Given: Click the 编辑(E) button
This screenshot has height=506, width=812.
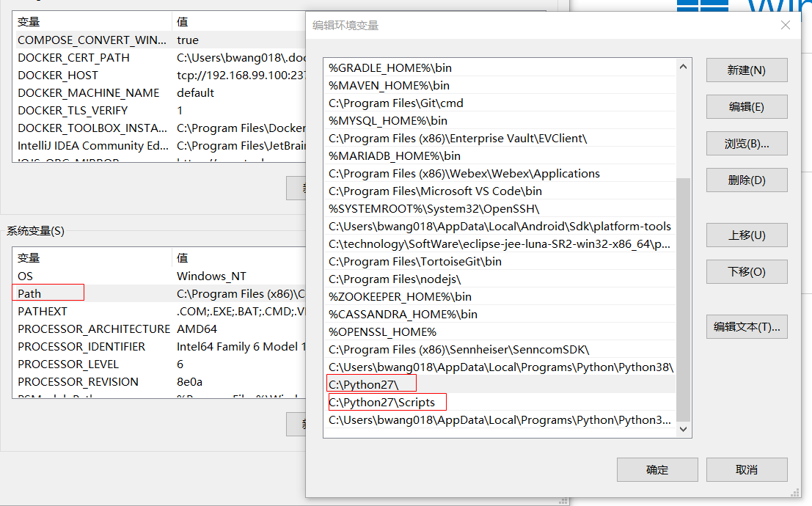Looking at the screenshot, I should (747, 106).
